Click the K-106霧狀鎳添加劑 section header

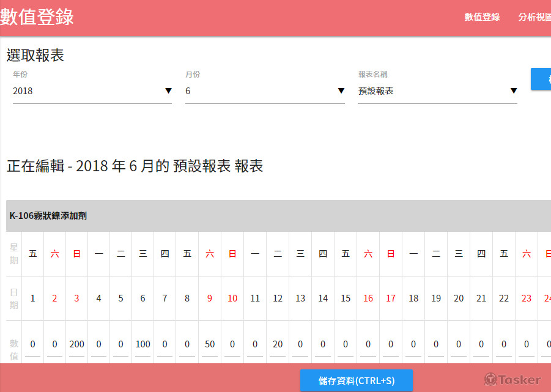pos(48,216)
